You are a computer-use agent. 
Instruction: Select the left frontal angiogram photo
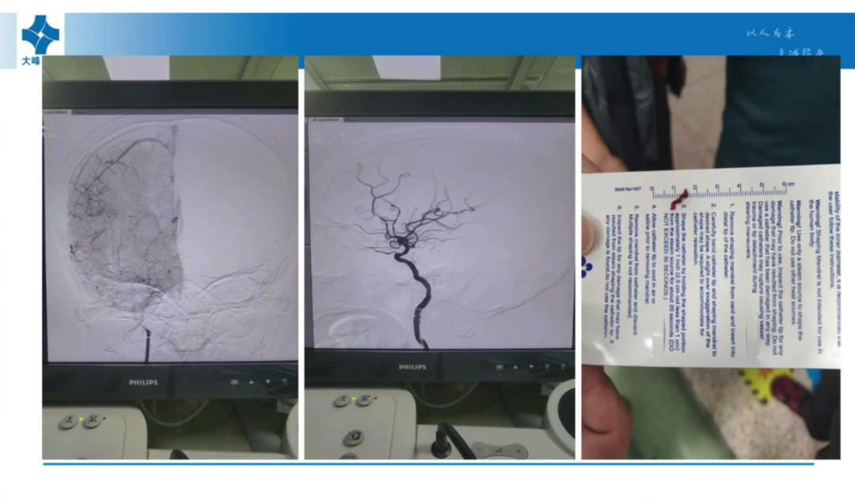click(x=170, y=257)
